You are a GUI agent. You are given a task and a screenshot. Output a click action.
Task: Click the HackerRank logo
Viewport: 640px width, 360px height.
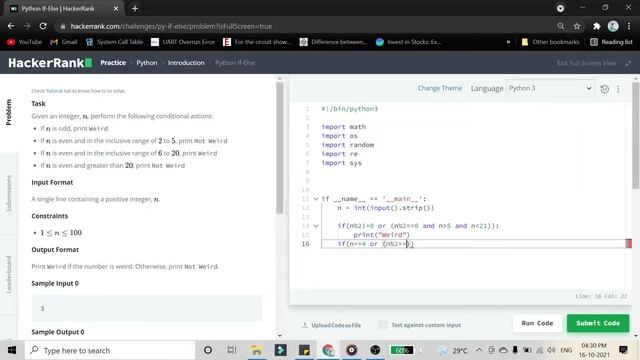pyautogui.click(x=50, y=63)
